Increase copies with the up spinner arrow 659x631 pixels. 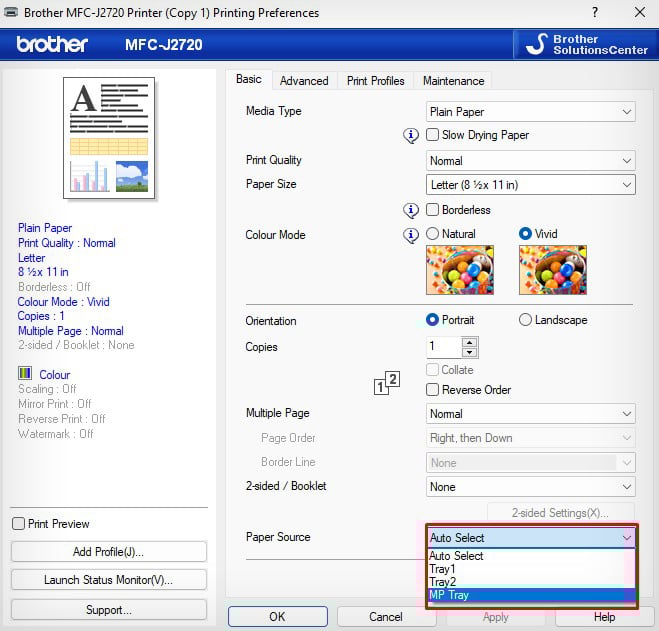[469, 342]
